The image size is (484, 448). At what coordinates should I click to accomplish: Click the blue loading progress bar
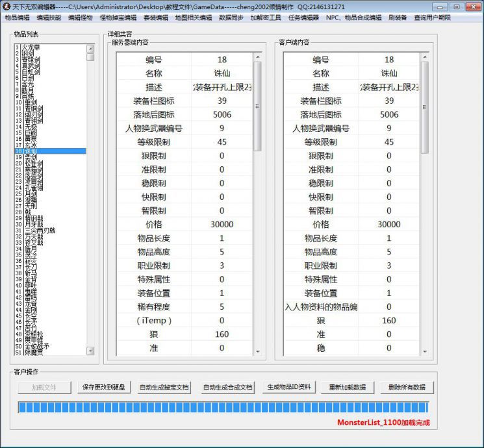click(x=223, y=407)
